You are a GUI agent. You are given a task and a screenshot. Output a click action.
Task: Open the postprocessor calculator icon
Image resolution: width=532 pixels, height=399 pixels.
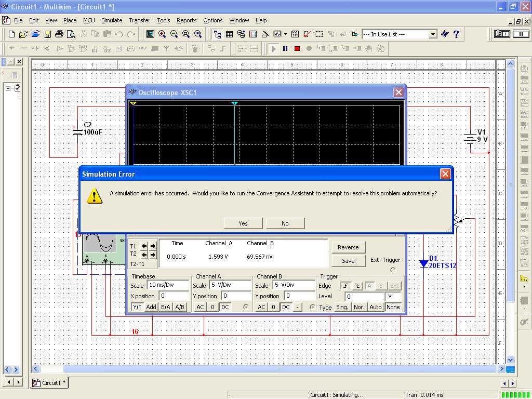(295, 34)
